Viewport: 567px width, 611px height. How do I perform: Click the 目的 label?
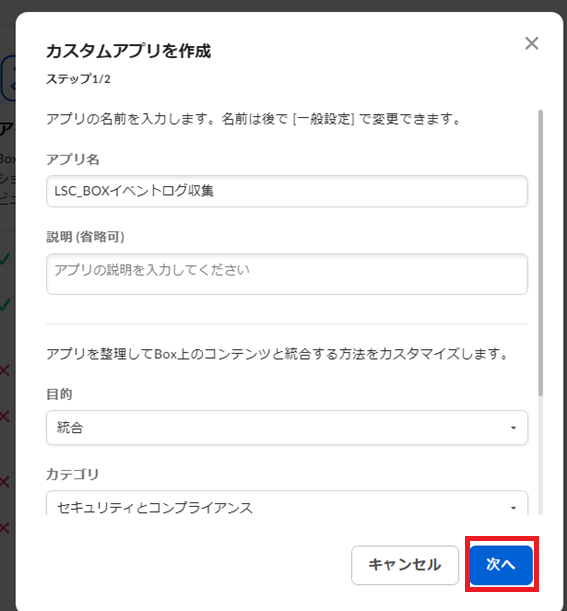[59, 394]
